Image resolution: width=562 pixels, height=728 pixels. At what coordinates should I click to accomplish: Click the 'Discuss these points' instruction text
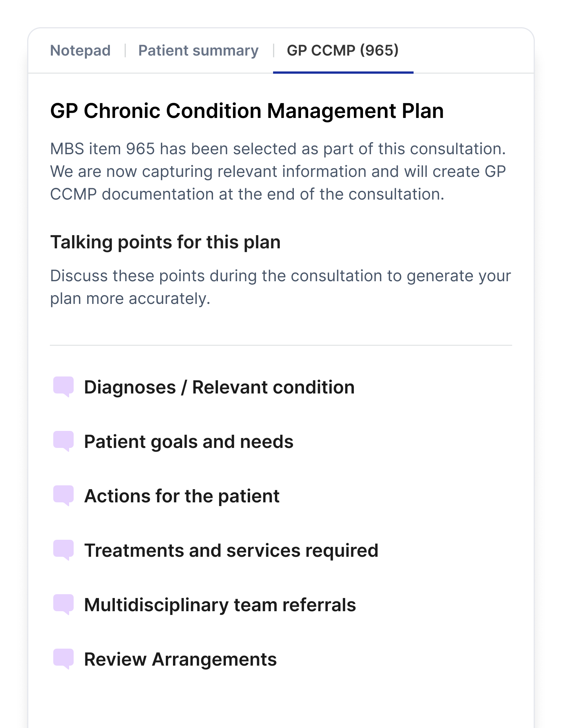280,287
